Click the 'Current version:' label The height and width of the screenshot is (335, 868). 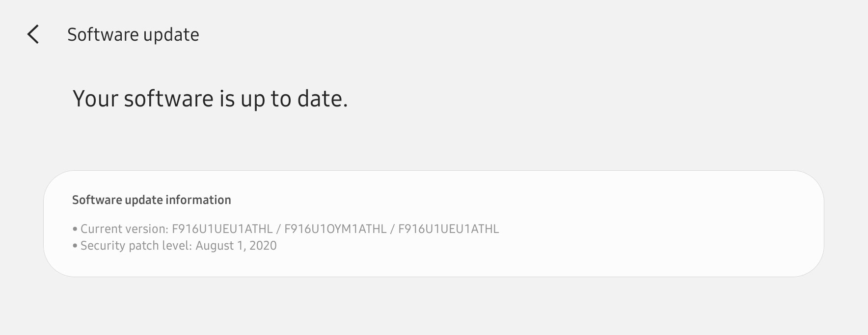pos(124,229)
